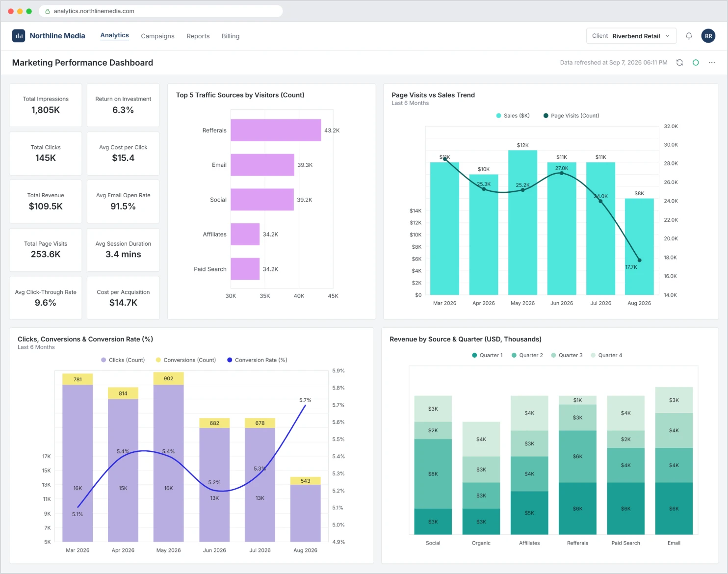Image resolution: width=728 pixels, height=574 pixels.
Task: Click the Northline Media brand name
Action: click(57, 36)
